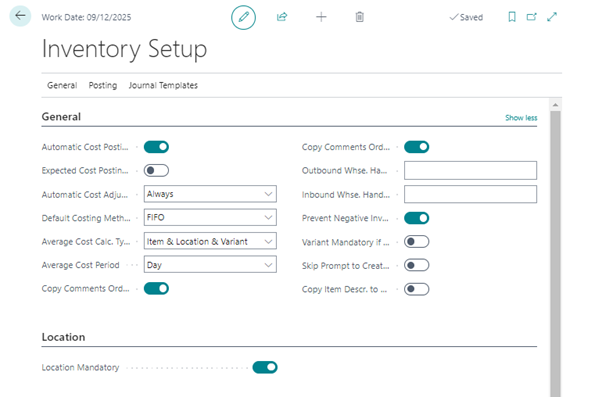Enable Expected Cost Posting toggle

[x=156, y=170]
